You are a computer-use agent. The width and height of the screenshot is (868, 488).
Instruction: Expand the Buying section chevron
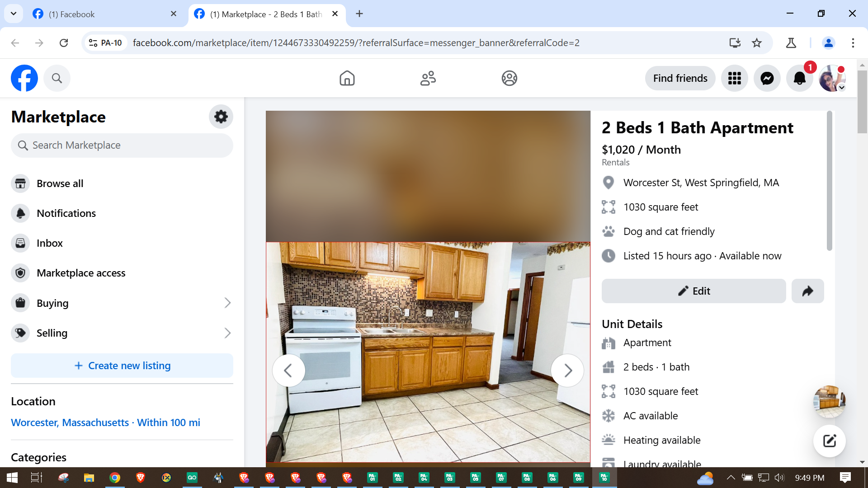coord(227,303)
